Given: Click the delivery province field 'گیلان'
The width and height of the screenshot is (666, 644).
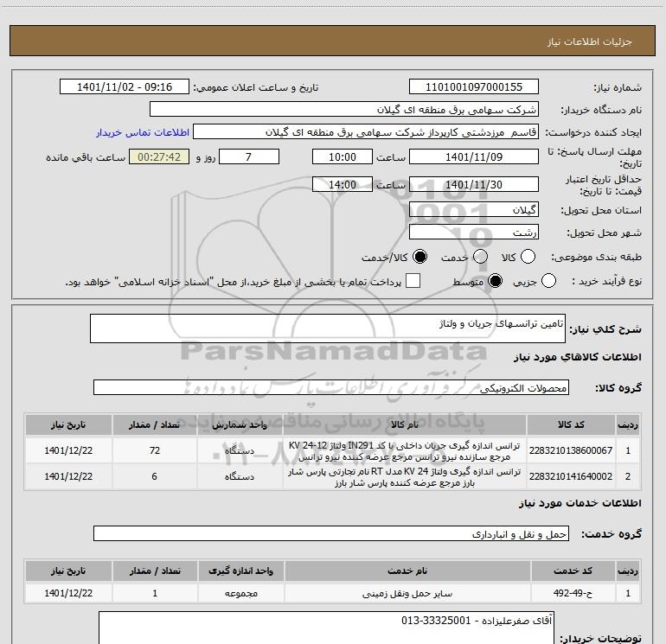Looking at the screenshot, I should [474, 210].
